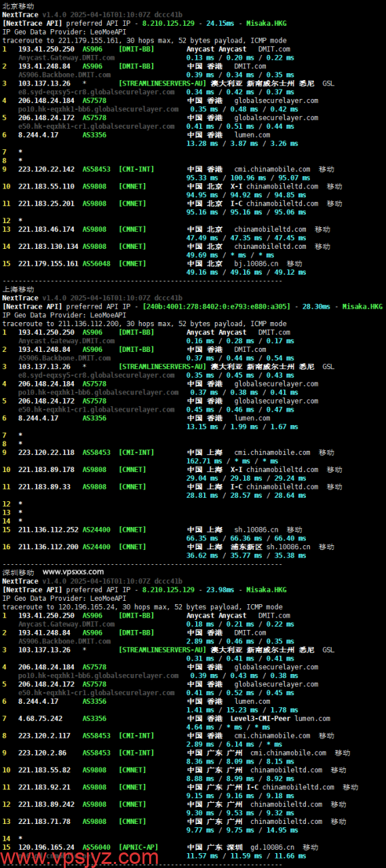The height and width of the screenshot is (868, 386).
Task: Click hop IP 211.136.112.252
Action: (48, 530)
